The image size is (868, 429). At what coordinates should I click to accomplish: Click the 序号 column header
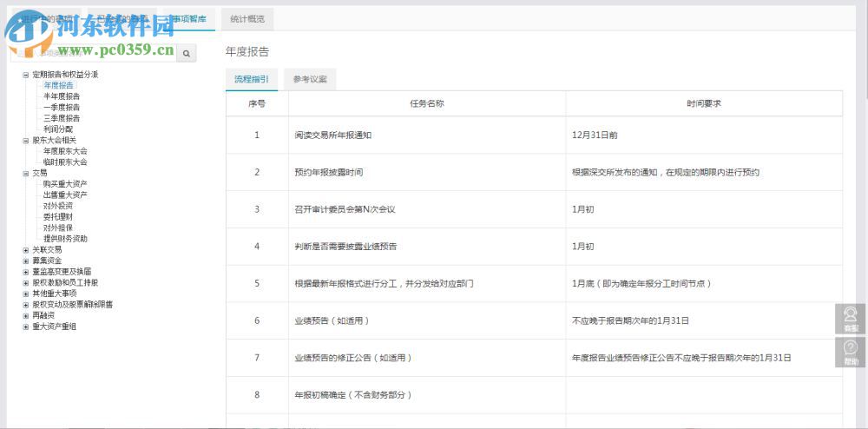pos(257,103)
